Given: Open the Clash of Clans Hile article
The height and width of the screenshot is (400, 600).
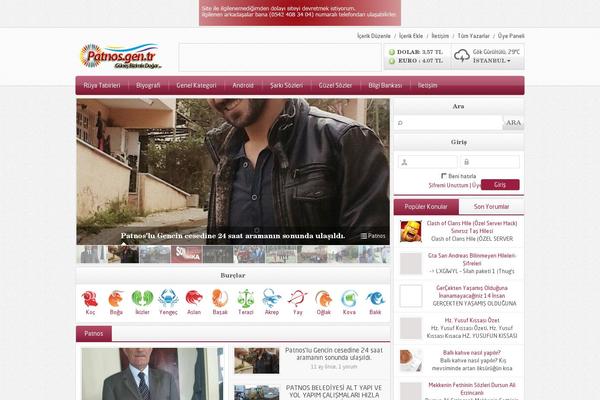Looking at the screenshot, I should point(472,227).
